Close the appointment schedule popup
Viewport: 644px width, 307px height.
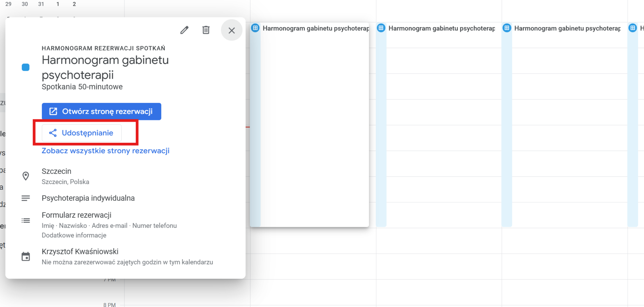[231, 30]
